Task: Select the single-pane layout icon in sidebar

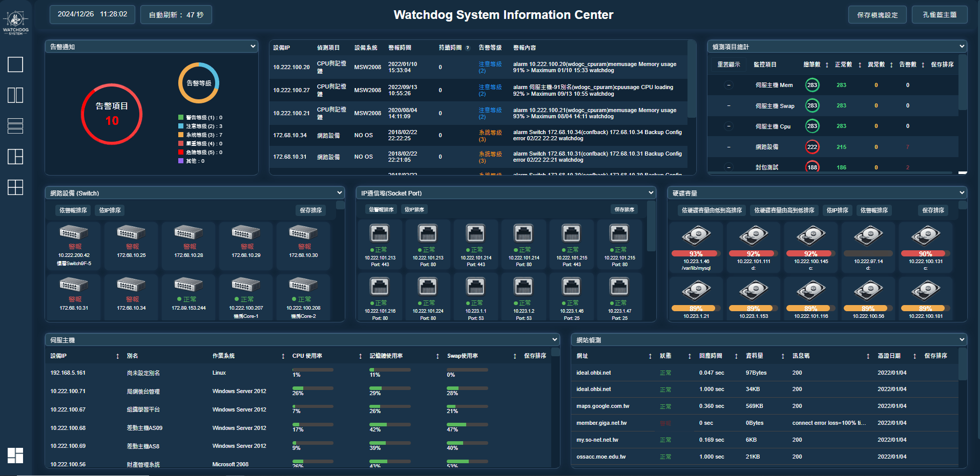Action: [x=15, y=64]
